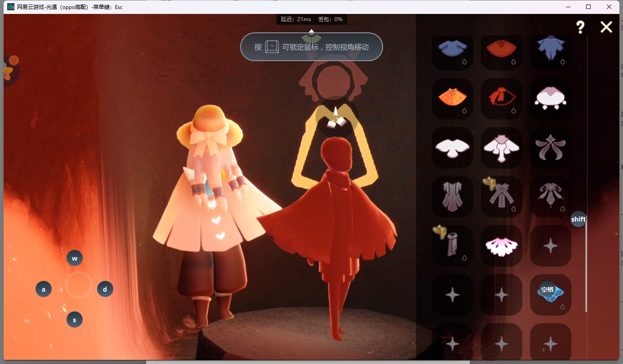Equip the orange cape with bow

pyautogui.click(x=452, y=99)
